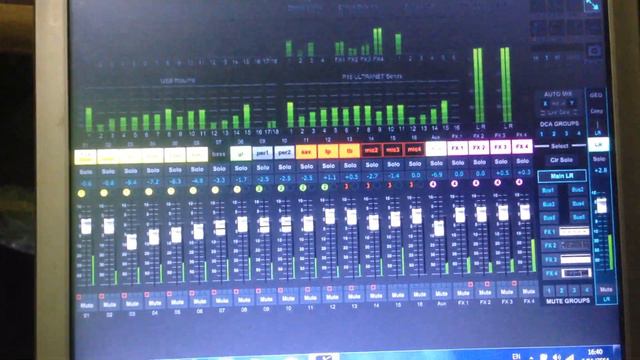Viewport: 640px width, 360px height.
Task: Click the Comp indicator on LR strip
Action: 596,111
